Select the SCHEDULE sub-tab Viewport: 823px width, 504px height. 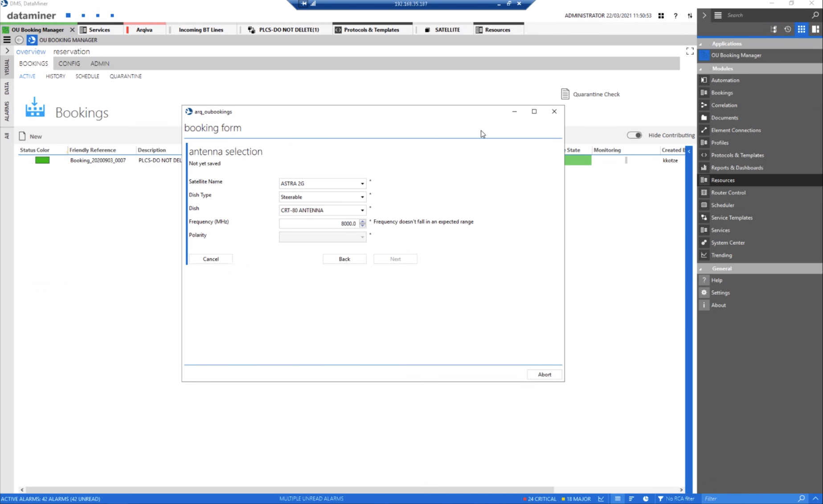[x=87, y=76]
